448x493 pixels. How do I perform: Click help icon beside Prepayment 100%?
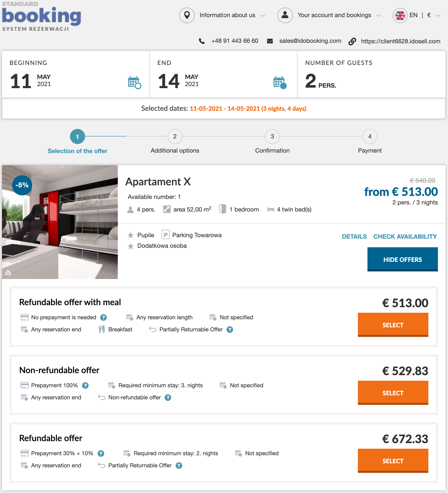point(85,385)
